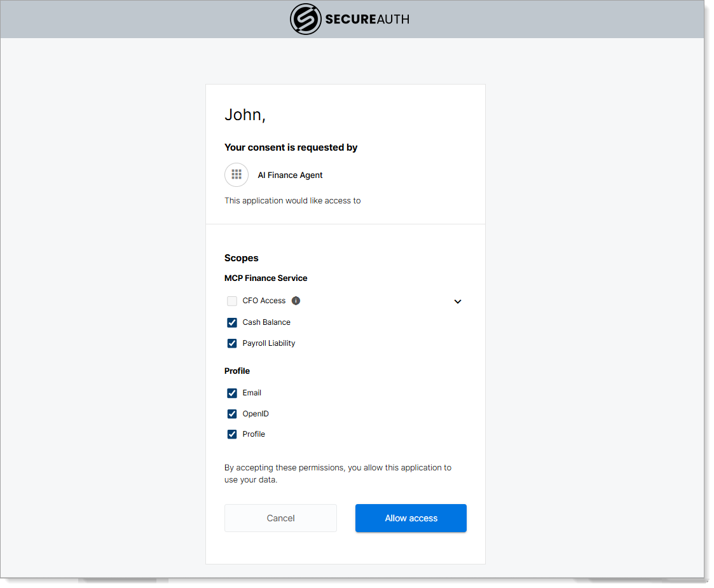Click the Allow access button
This screenshot has height=588, width=714.
click(x=411, y=517)
